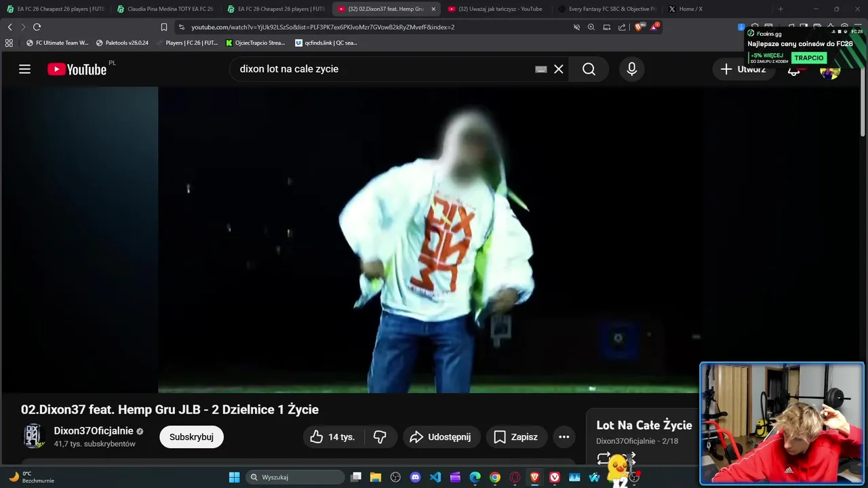
Task: Open Opera browser from taskbar
Action: 515,477
